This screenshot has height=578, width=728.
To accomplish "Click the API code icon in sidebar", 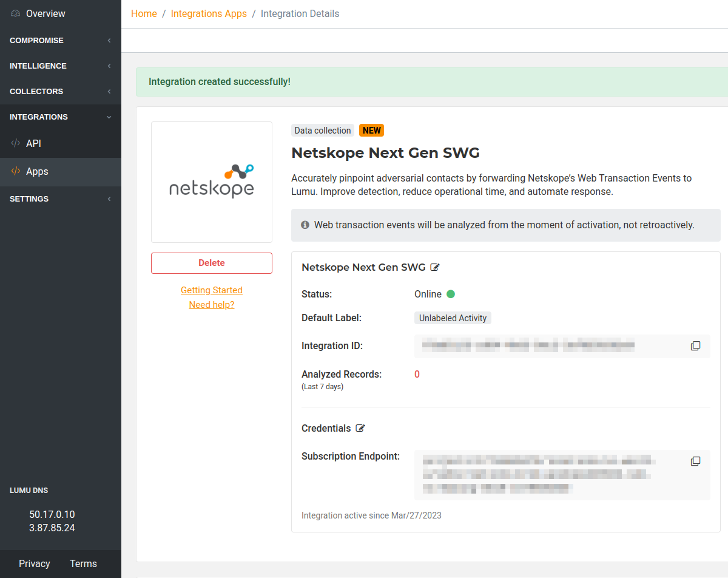I will pyautogui.click(x=16, y=143).
